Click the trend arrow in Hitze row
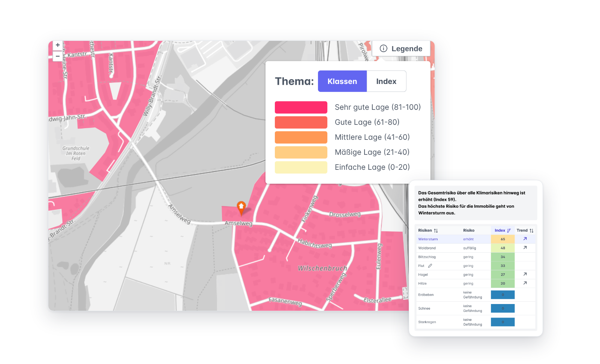This screenshot has height=364, width=600. 525,283
